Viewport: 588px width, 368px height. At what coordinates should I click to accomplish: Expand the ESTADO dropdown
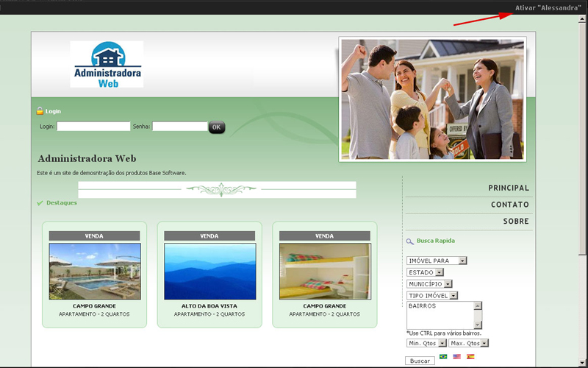click(425, 272)
